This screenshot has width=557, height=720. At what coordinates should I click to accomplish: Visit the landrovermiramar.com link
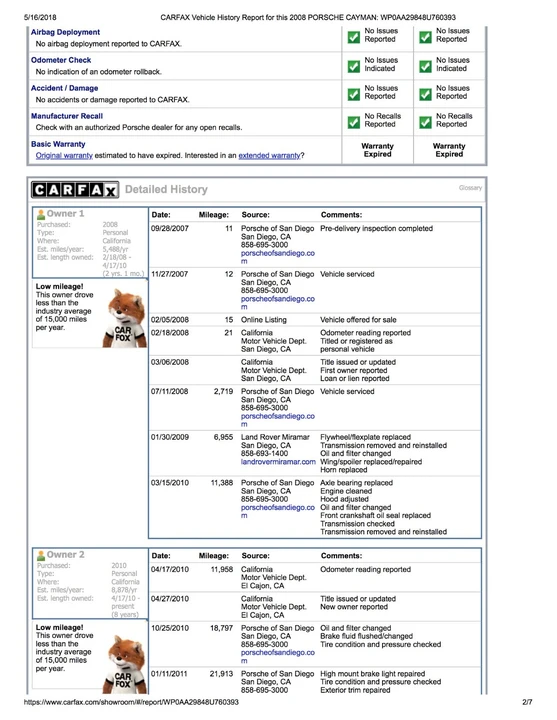(278, 462)
